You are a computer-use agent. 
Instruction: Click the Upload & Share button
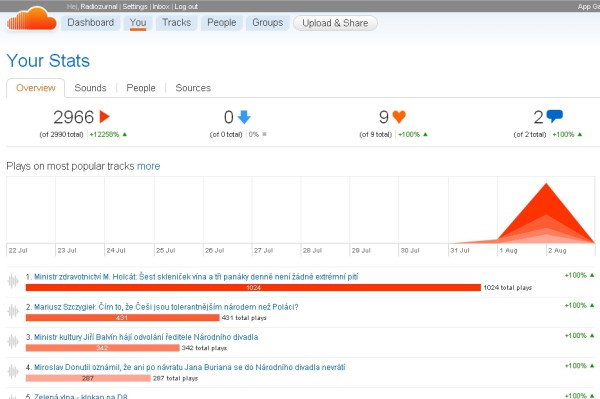coord(335,23)
